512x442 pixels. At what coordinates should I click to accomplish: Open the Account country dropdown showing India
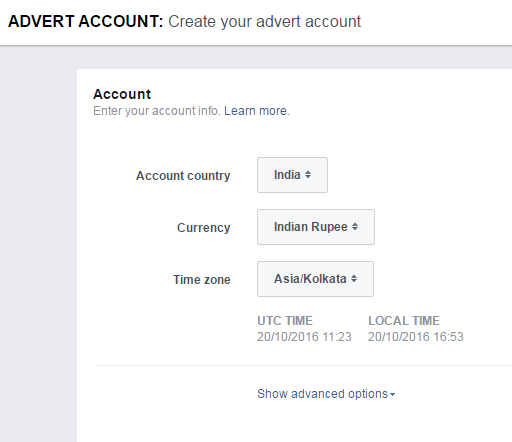pyautogui.click(x=292, y=175)
